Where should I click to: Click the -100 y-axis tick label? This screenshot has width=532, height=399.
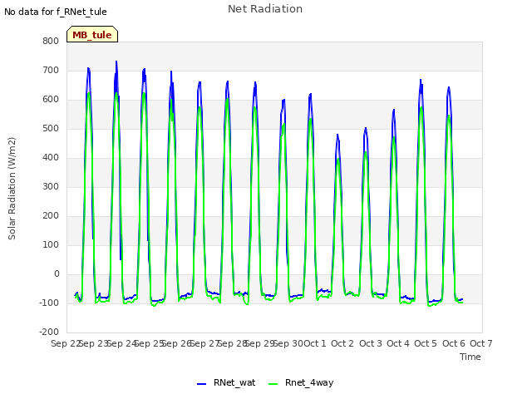(49, 303)
